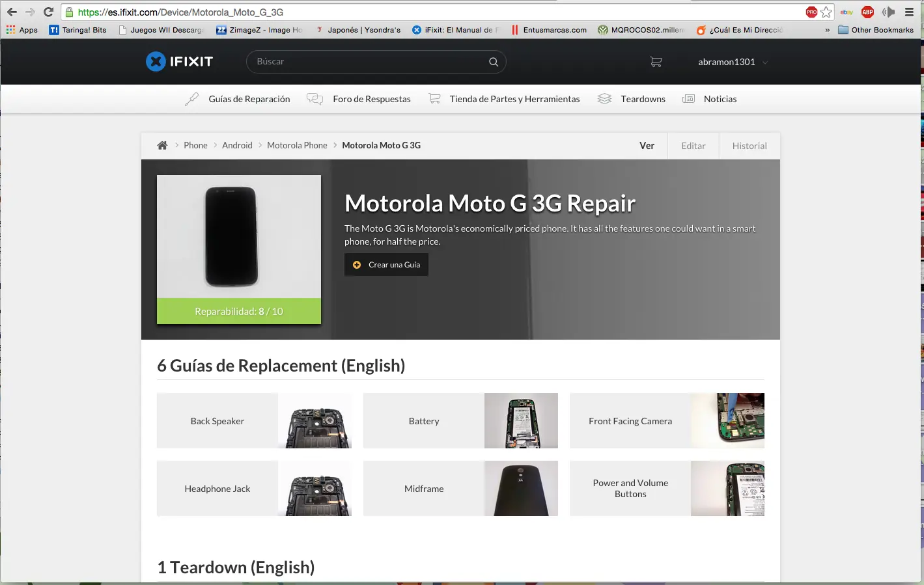This screenshot has width=924, height=585.
Task: Go to the Motorola Phone breadcrumb
Action: tap(297, 145)
